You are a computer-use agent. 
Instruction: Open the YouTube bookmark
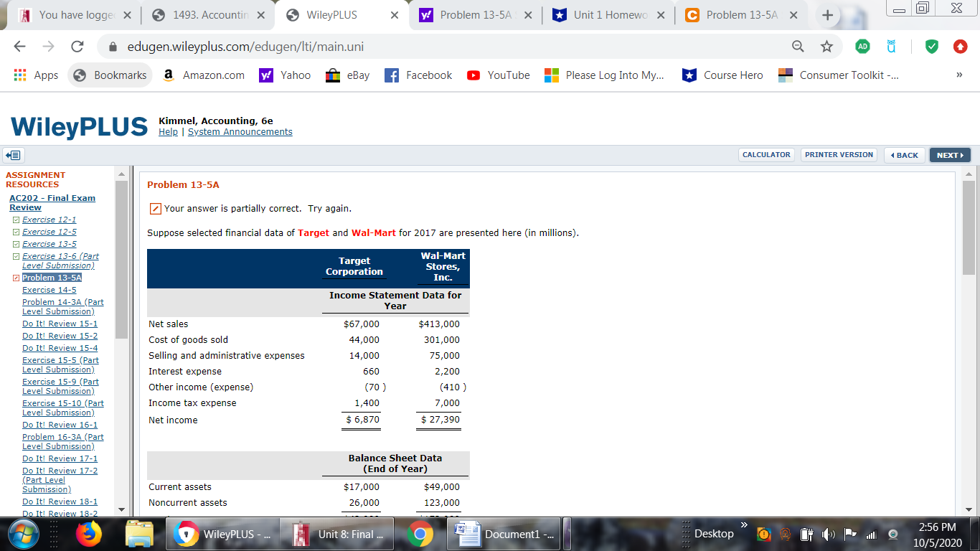(498, 75)
